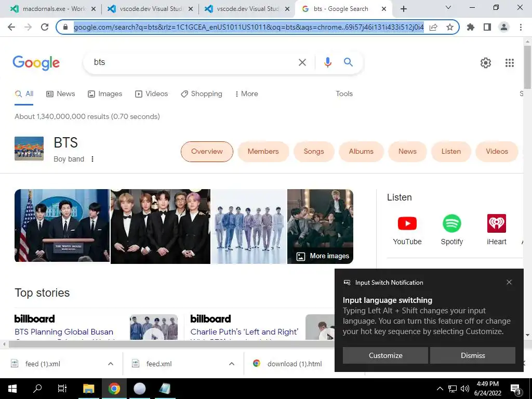Click the vertical page scrollbar
Image resolution: width=532 pixels, height=399 pixels.
point(527,67)
